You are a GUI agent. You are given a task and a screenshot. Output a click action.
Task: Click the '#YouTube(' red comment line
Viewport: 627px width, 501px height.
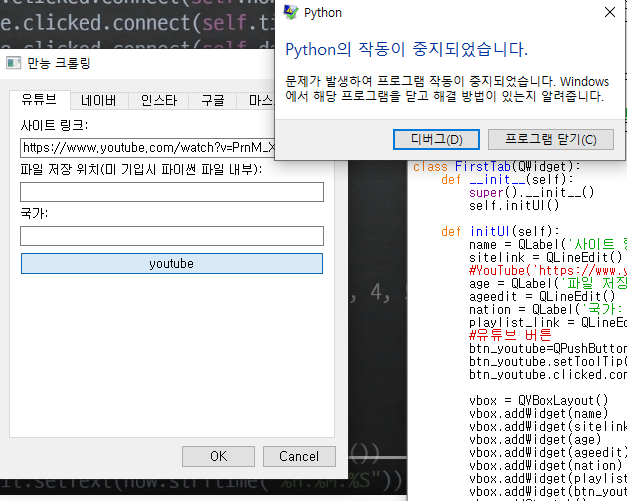pyautogui.click(x=548, y=271)
